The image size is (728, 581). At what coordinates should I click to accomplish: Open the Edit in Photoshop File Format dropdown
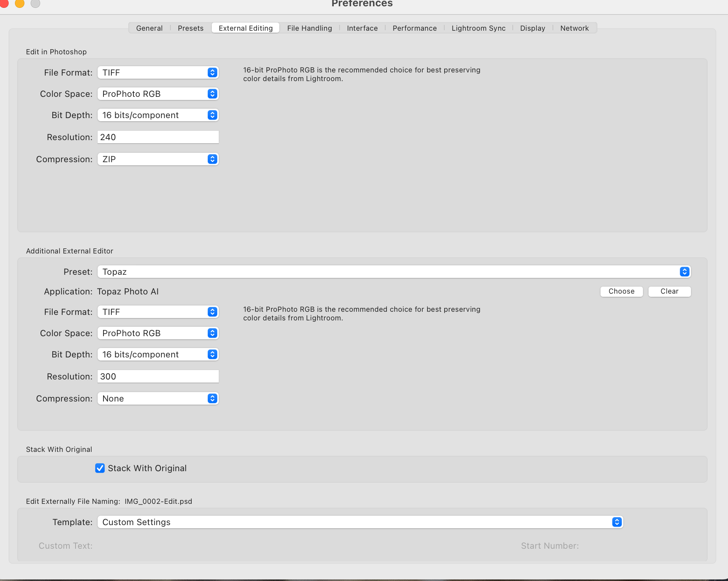pos(157,72)
